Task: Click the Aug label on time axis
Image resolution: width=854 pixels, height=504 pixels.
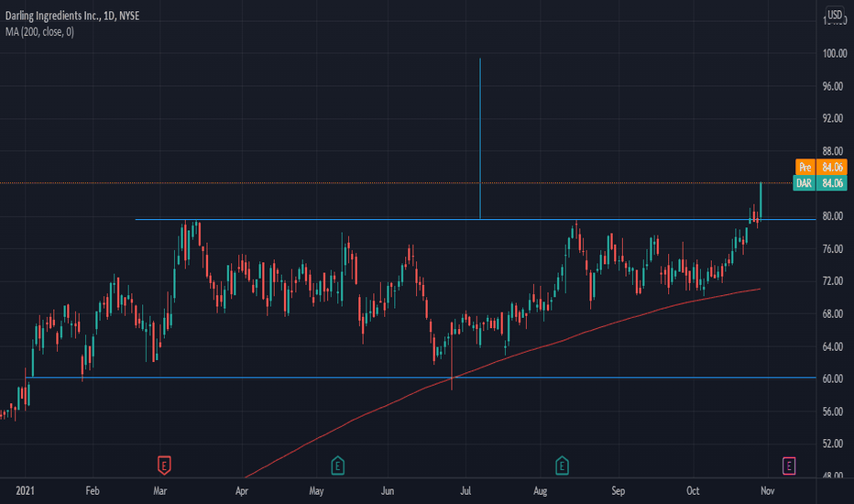Action: point(541,491)
